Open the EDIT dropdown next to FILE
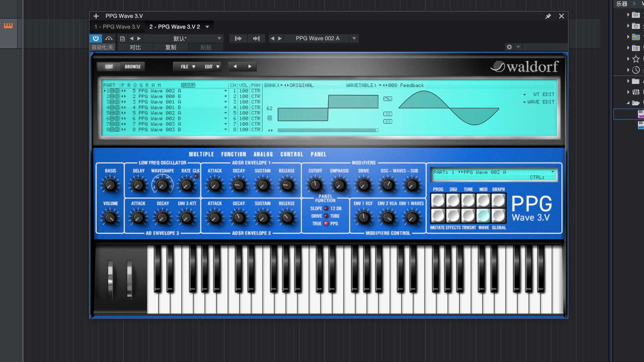Image resolution: width=644 pixels, height=362 pixels. tap(210, 66)
